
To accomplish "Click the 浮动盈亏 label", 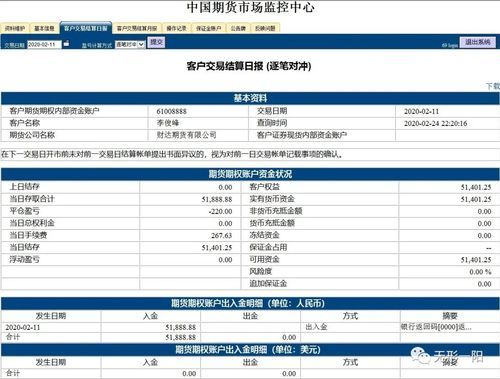I will pyautogui.click(x=24, y=259).
